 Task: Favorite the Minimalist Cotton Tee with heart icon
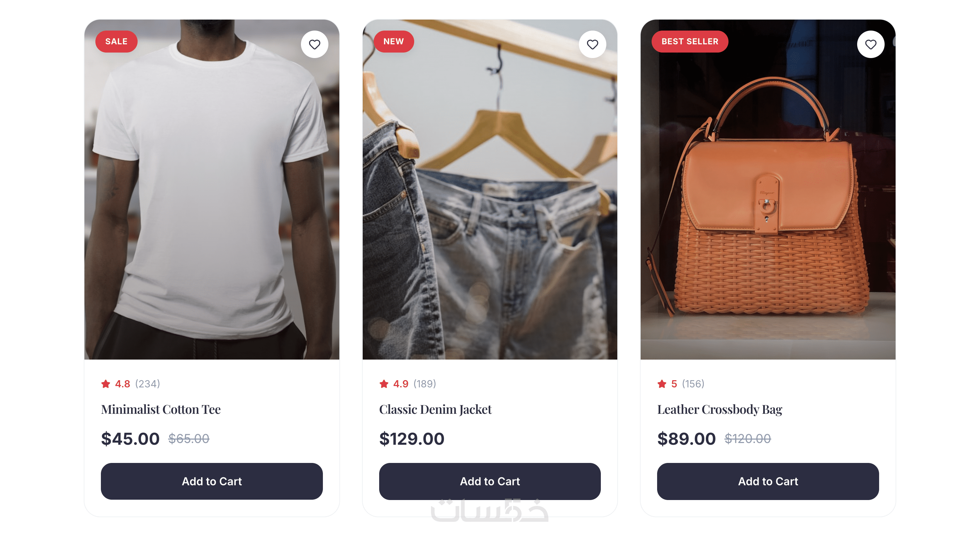click(x=314, y=44)
